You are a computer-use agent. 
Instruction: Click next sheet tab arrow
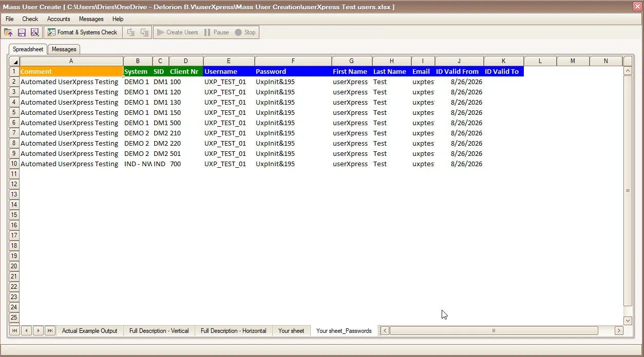click(x=38, y=331)
